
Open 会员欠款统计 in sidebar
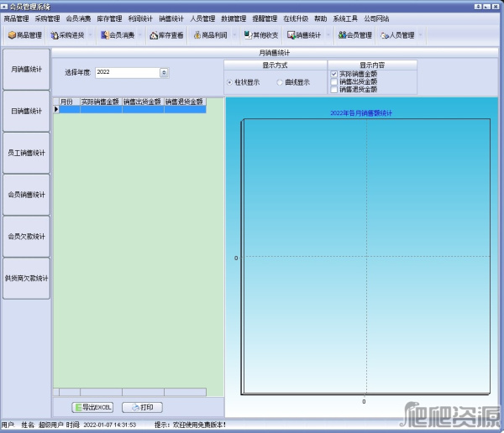coord(26,237)
